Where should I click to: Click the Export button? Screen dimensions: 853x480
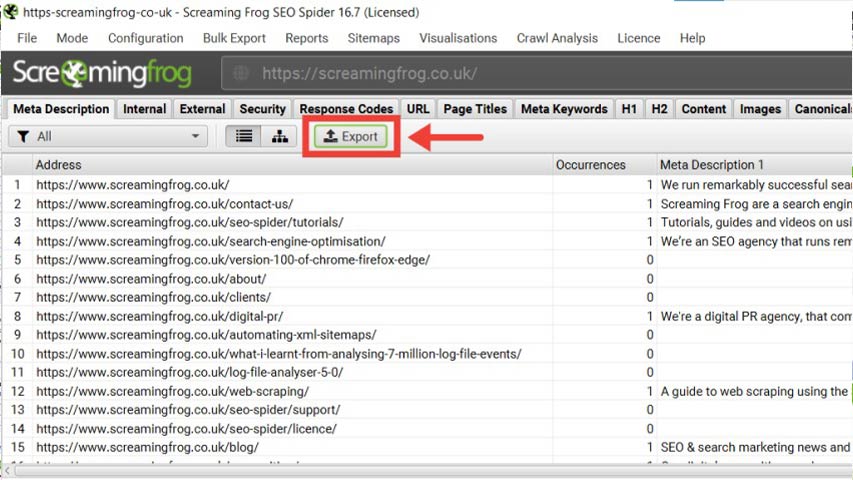point(350,136)
